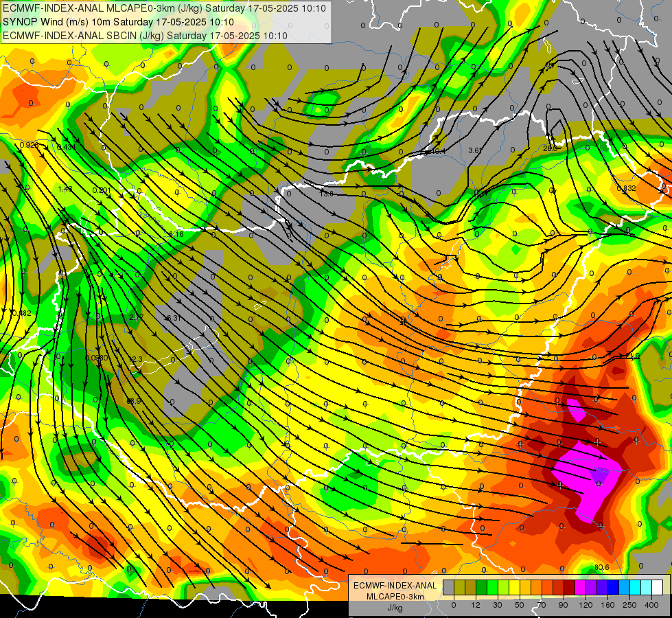Click legend scale label 90

(564, 605)
